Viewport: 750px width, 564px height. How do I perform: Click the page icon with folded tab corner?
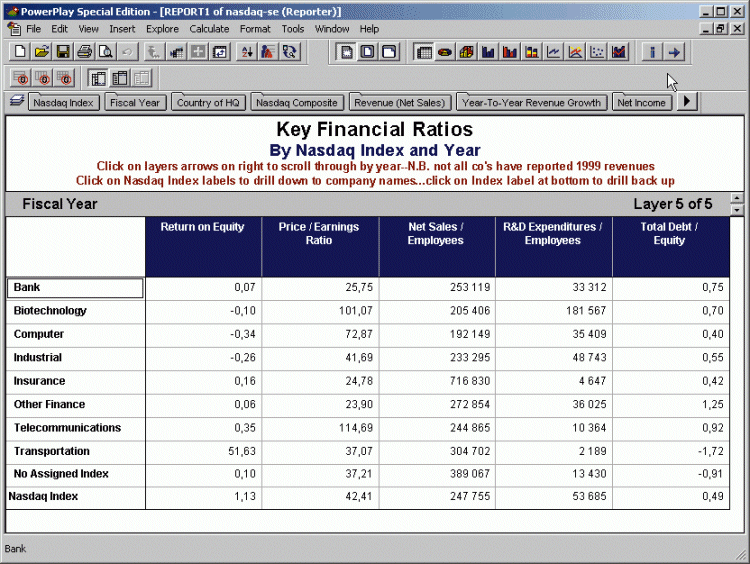389,52
